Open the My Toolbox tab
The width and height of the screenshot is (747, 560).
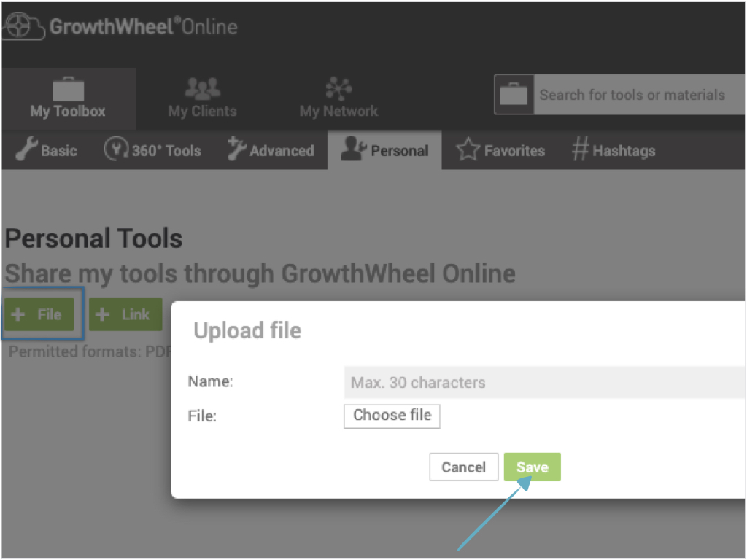68,98
